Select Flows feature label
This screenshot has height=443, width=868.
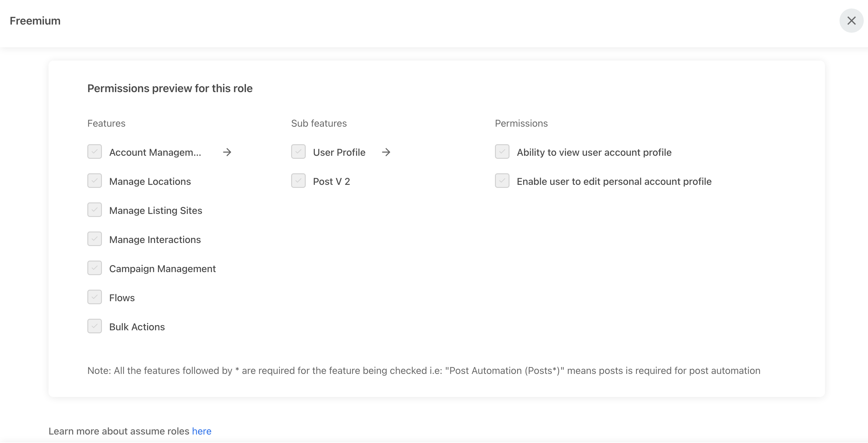point(122,298)
